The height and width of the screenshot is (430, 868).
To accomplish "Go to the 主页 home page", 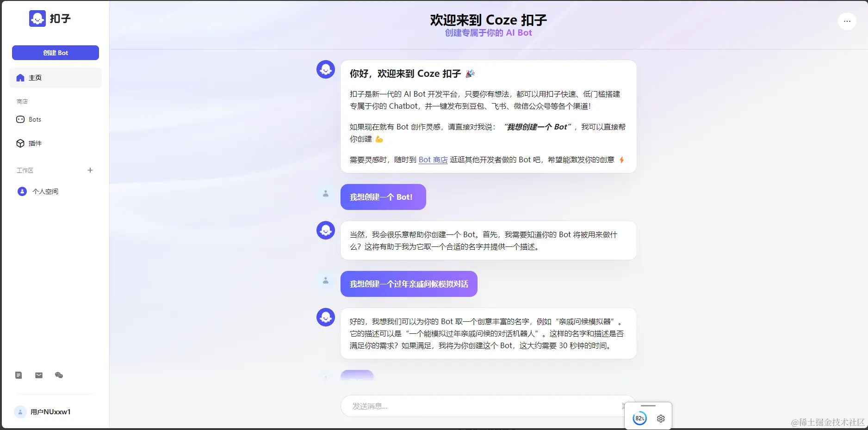I will (56, 78).
